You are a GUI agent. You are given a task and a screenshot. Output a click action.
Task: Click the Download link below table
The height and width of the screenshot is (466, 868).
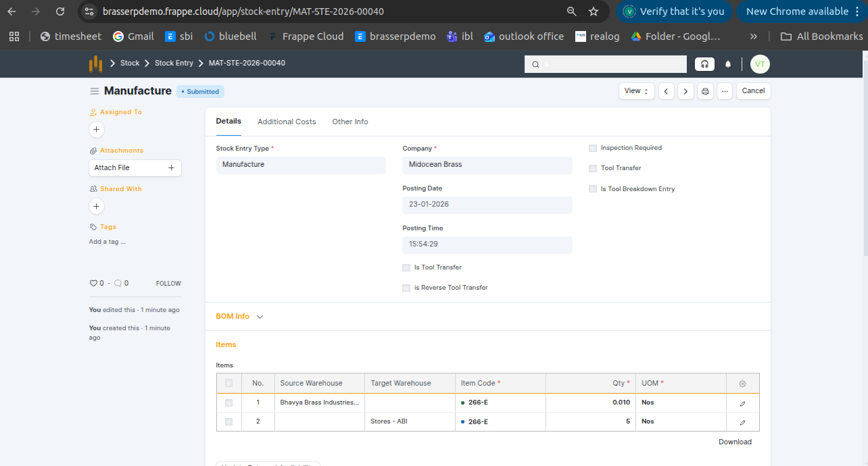(735, 442)
